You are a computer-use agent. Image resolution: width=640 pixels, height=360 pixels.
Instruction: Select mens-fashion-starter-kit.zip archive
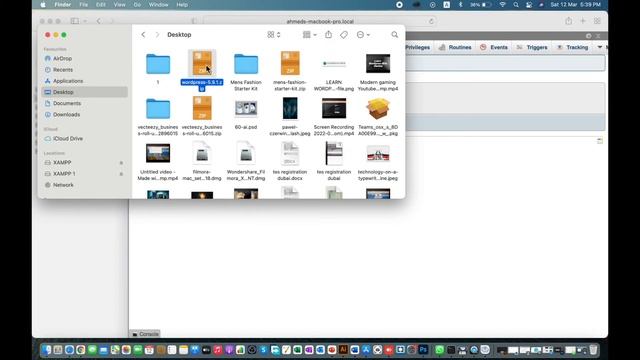tap(290, 63)
